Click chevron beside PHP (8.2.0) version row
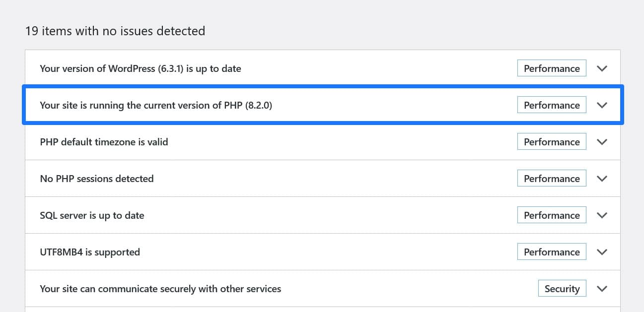 (x=602, y=105)
